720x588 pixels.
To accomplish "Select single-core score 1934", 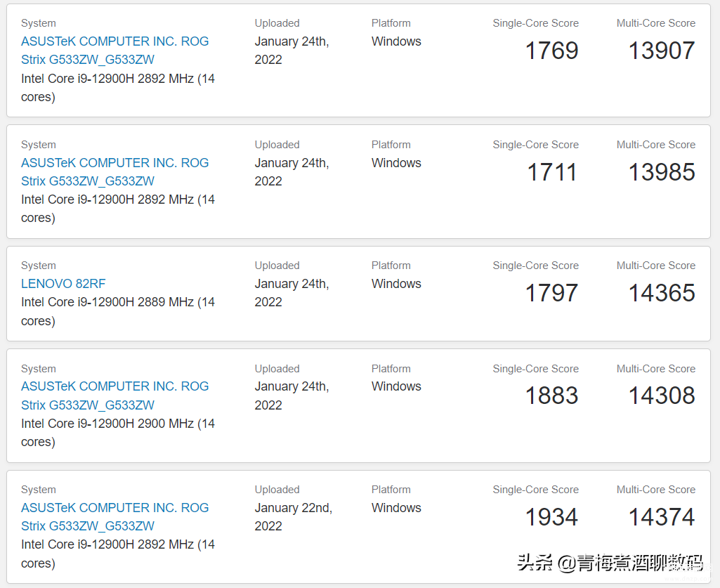I will pyautogui.click(x=551, y=517).
